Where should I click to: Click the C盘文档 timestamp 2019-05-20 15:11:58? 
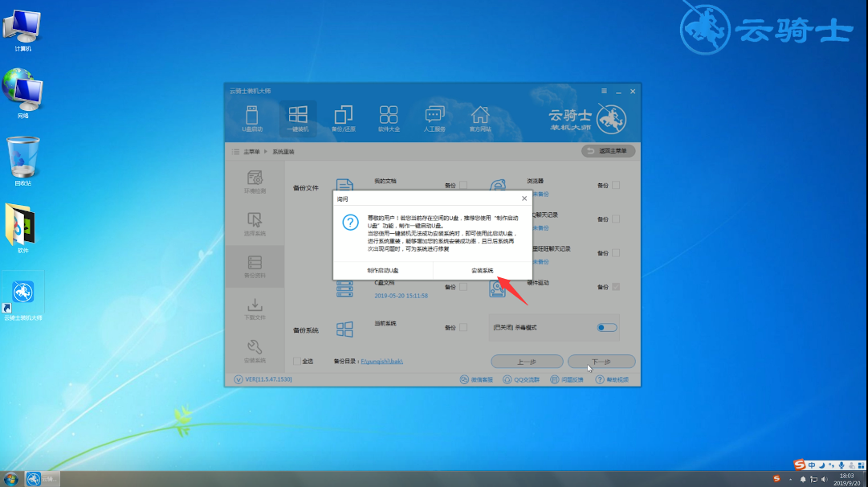(x=401, y=296)
